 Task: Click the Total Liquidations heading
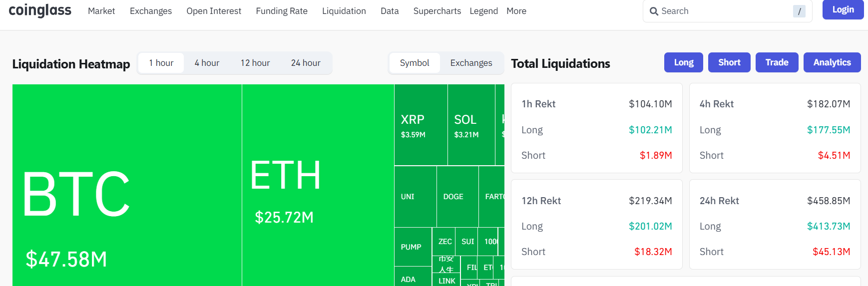coord(560,63)
